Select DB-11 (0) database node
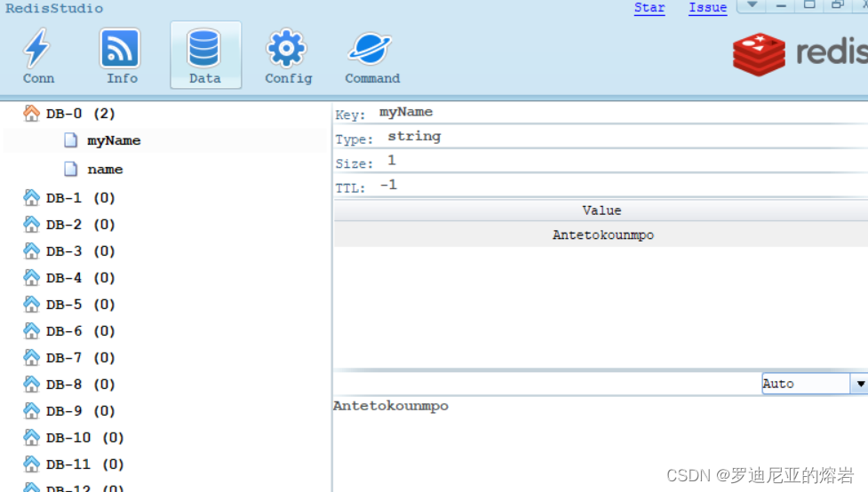Screen dimensions: 868x492 tap(84, 464)
